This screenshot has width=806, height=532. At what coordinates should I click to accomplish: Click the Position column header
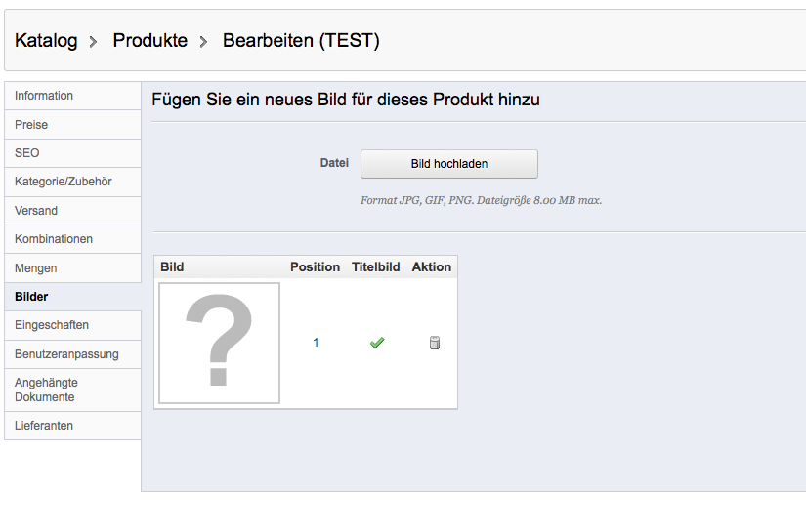[x=315, y=266]
